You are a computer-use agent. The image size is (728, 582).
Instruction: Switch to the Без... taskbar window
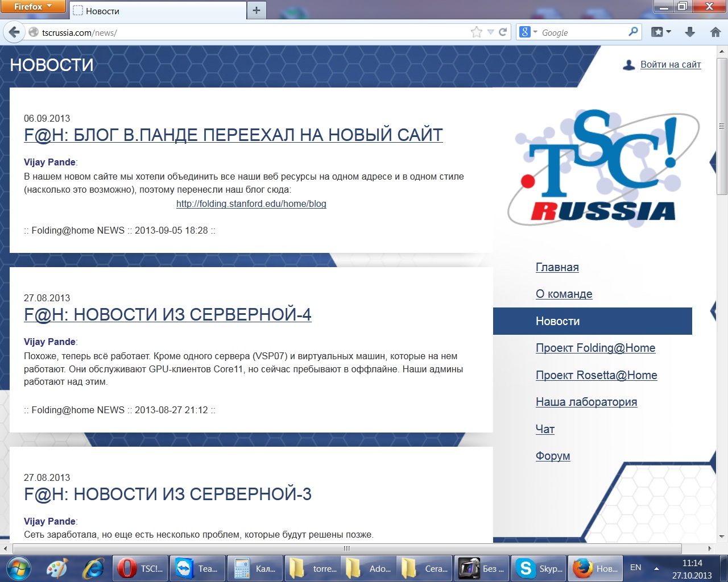pyautogui.click(x=482, y=568)
